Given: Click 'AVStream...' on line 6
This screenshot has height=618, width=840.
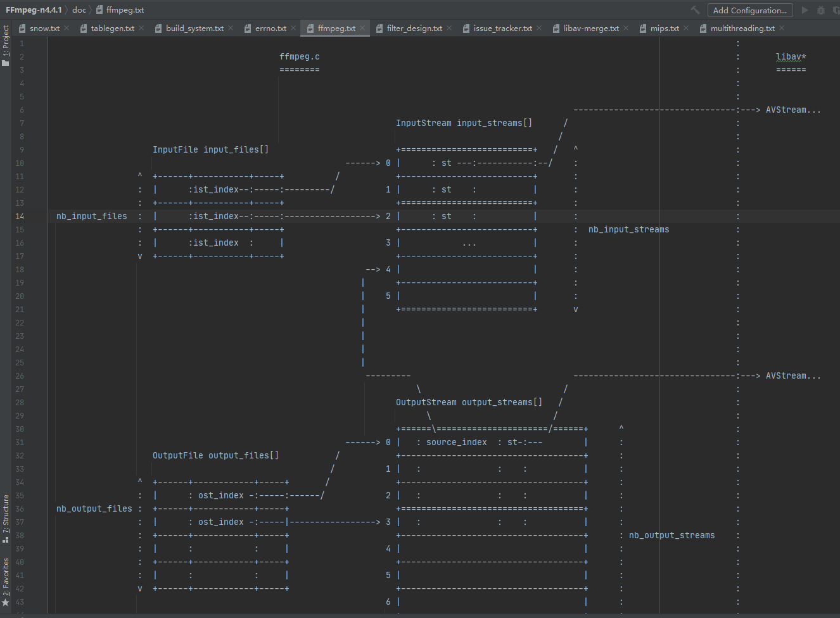Looking at the screenshot, I should [x=794, y=110].
